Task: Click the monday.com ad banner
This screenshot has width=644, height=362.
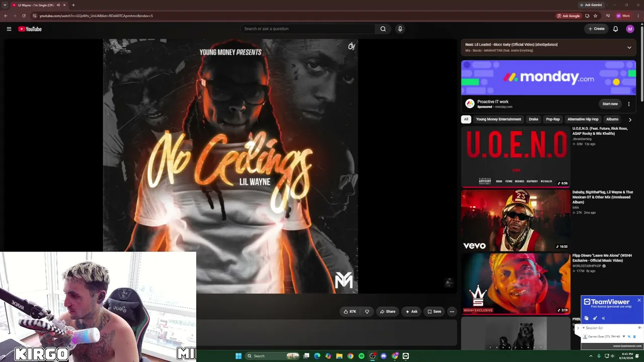Action: coord(548,78)
